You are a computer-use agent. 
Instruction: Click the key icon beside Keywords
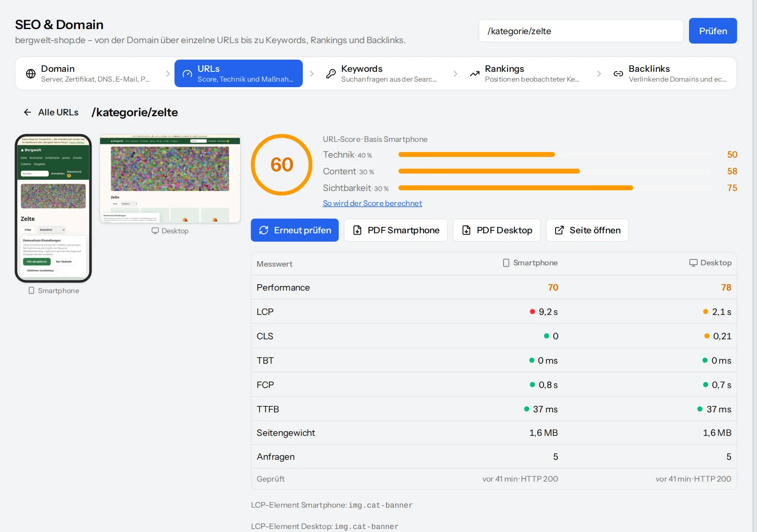click(x=331, y=73)
